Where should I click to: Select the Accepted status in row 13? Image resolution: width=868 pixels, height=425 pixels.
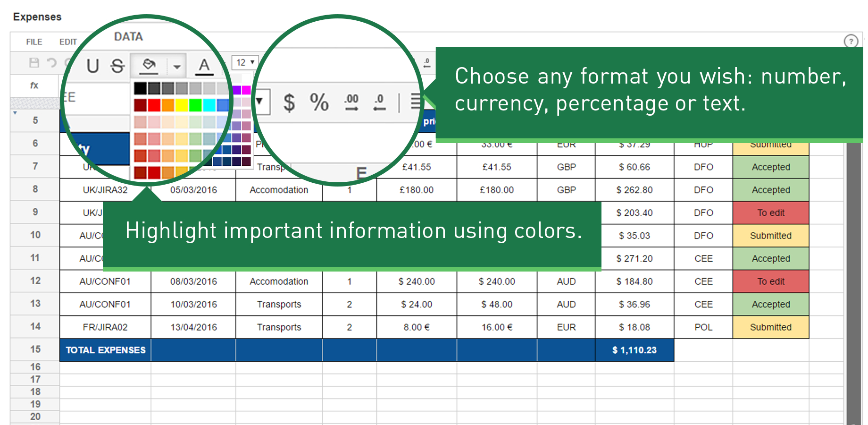click(x=771, y=305)
